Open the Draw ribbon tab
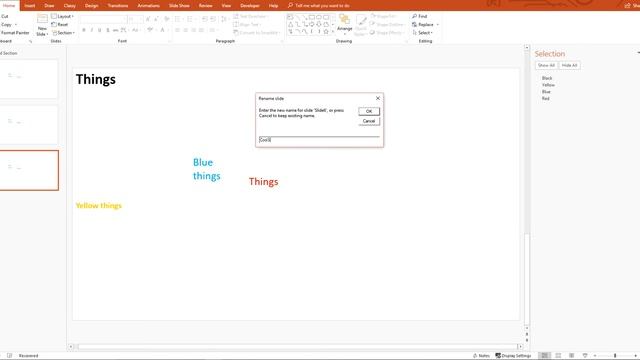 [x=49, y=6]
